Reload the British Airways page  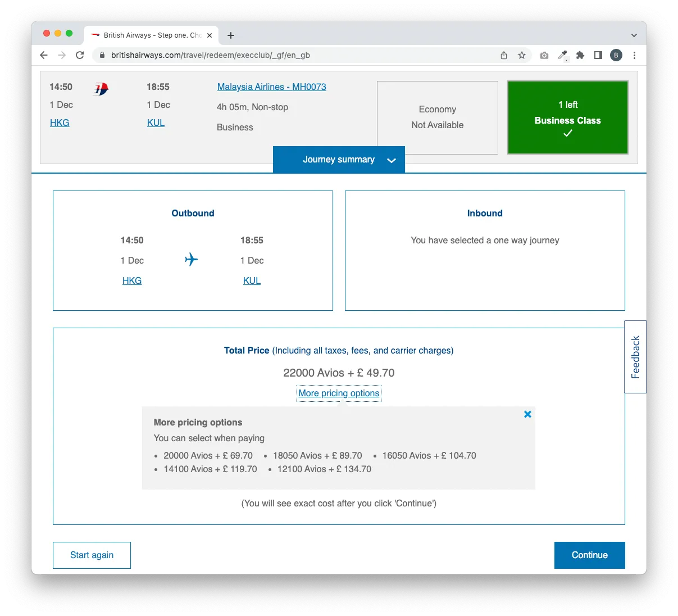pyautogui.click(x=80, y=55)
